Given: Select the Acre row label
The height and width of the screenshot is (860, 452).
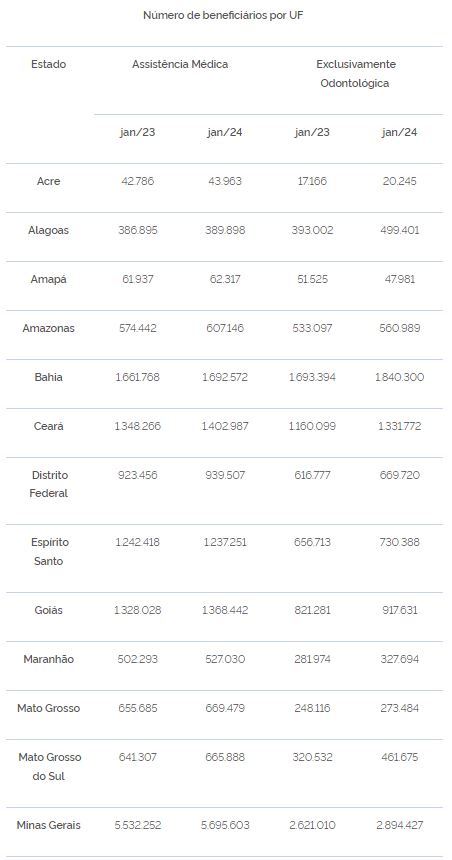Looking at the screenshot, I should [x=48, y=181].
